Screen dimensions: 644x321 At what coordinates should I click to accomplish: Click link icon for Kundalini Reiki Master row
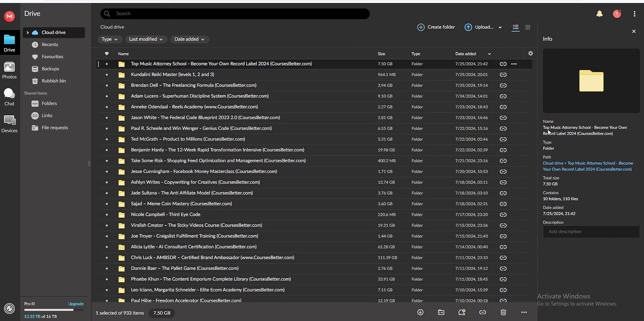click(x=503, y=74)
